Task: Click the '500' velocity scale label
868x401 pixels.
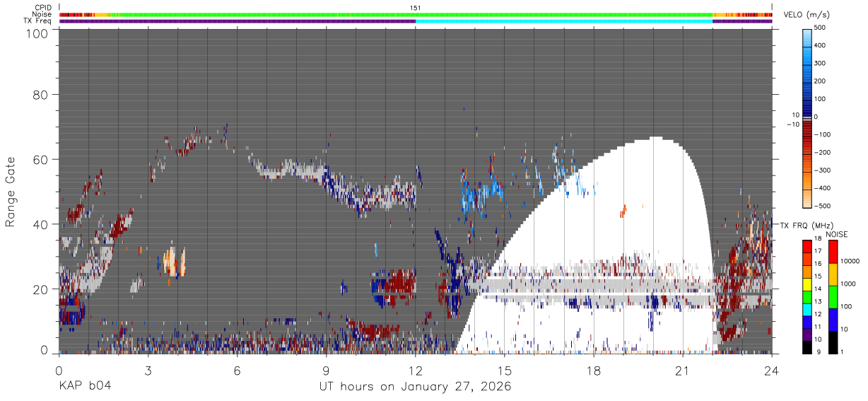Action: coord(821,28)
